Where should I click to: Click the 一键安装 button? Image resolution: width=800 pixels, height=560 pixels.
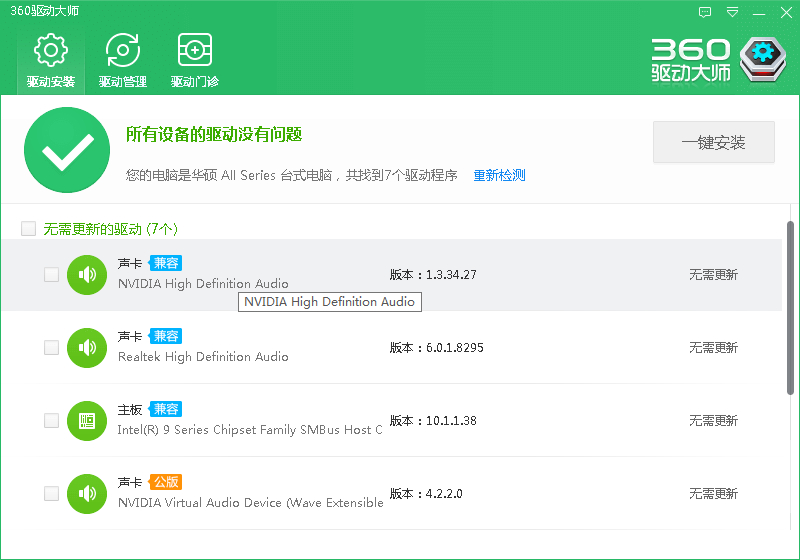(x=714, y=142)
